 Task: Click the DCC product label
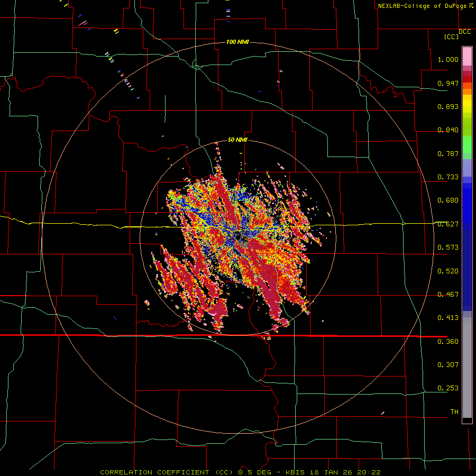tap(464, 32)
